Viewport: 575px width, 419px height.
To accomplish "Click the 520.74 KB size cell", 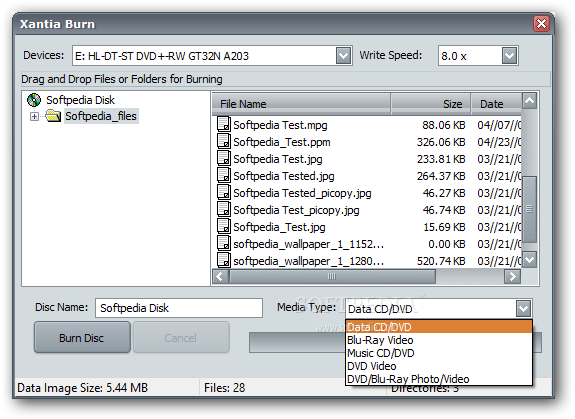I will point(441,261).
